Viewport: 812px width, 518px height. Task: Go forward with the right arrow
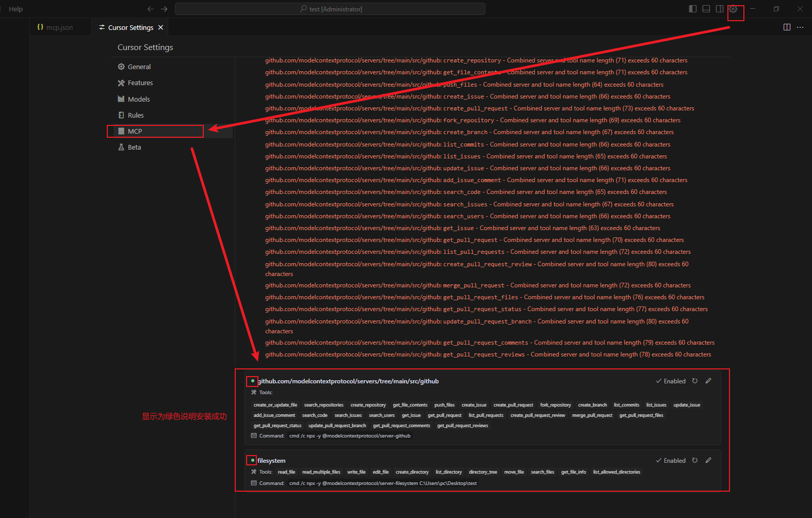click(x=164, y=9)
